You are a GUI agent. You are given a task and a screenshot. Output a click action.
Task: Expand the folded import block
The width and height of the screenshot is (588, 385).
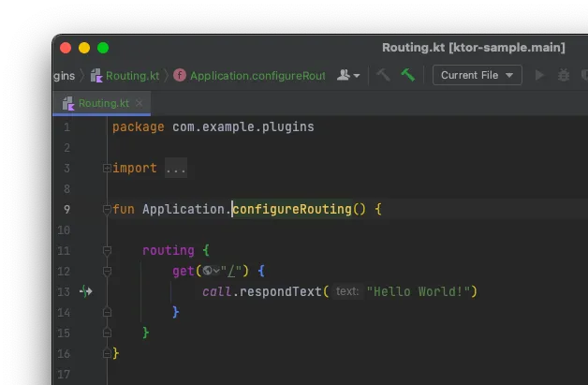coord(107,168)
